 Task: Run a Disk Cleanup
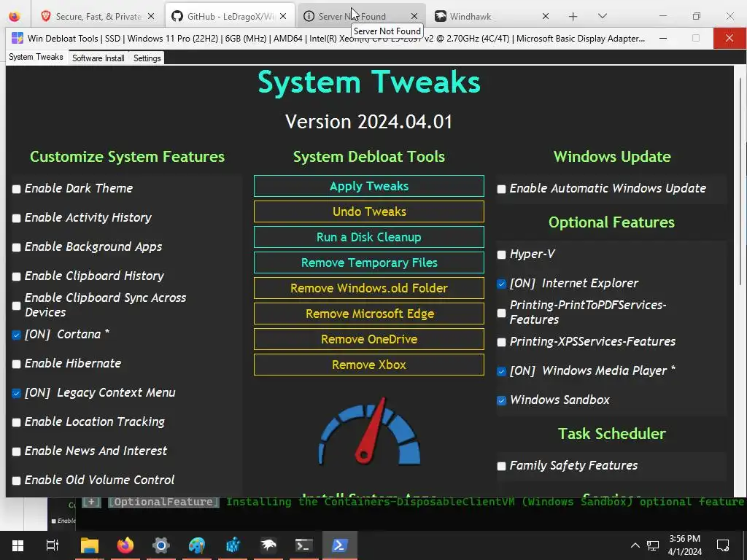pos(368,237)
